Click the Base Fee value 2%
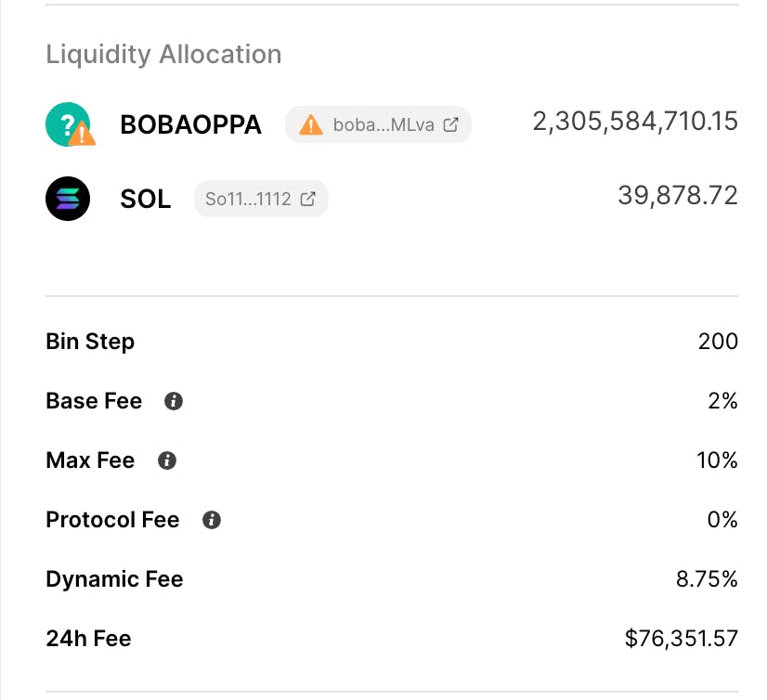 [721, 401]
